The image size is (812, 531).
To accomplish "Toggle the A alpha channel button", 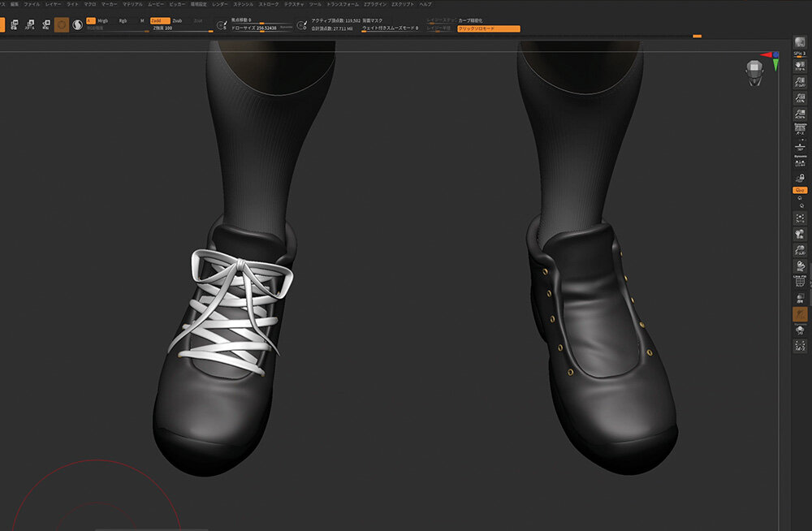I will pos(91,21).
